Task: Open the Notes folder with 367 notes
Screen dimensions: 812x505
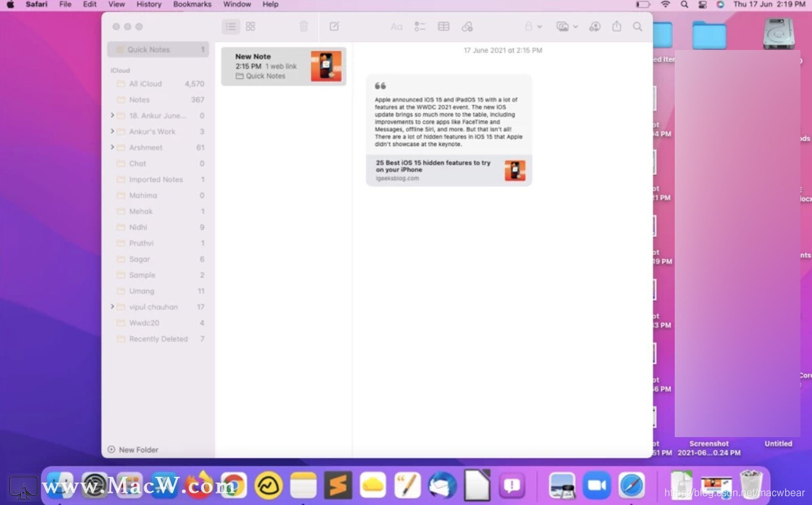Action: pos(158,99)
